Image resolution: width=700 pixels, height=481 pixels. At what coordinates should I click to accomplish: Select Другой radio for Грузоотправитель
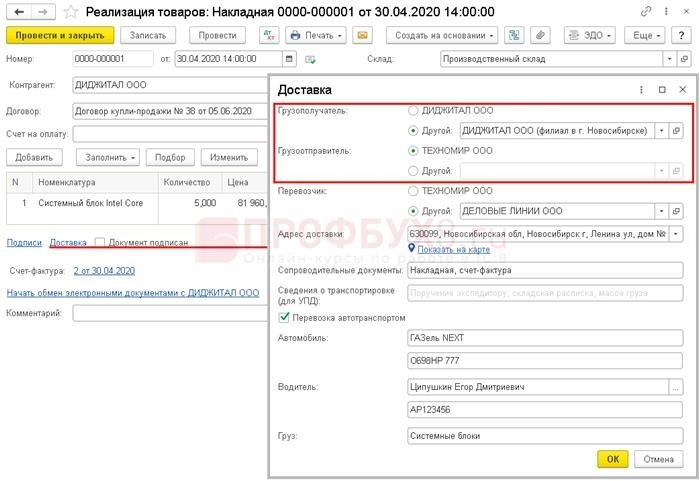413,171
